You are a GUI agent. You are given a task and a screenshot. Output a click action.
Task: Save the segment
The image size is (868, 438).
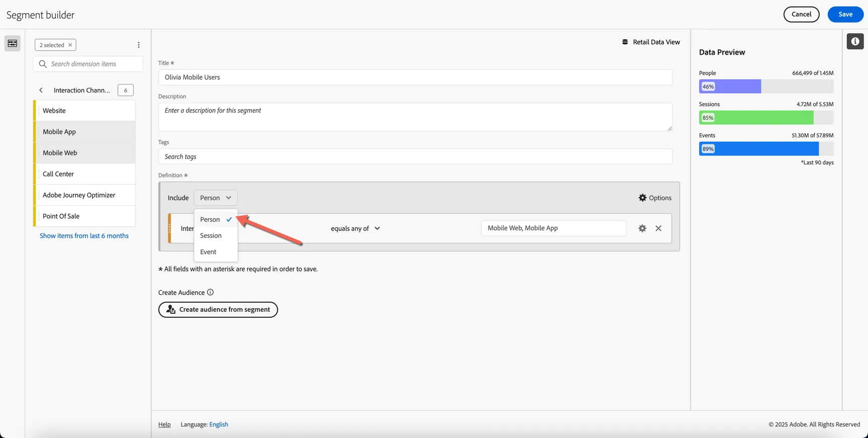click(x=845, y=14)
